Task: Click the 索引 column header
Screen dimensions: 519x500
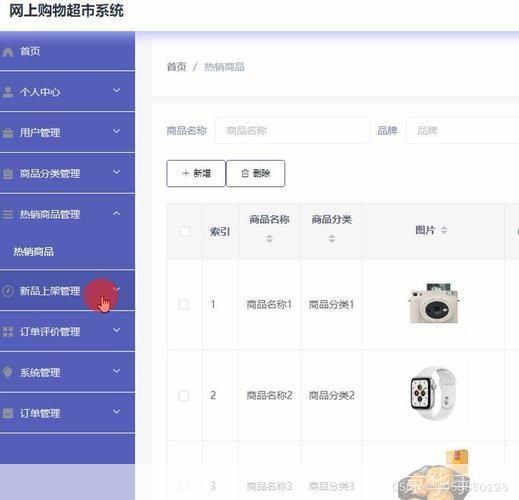Action: 220,231
